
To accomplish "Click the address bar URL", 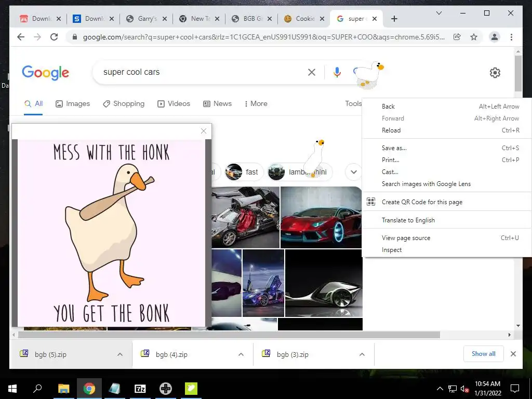I will pos(263,37).
